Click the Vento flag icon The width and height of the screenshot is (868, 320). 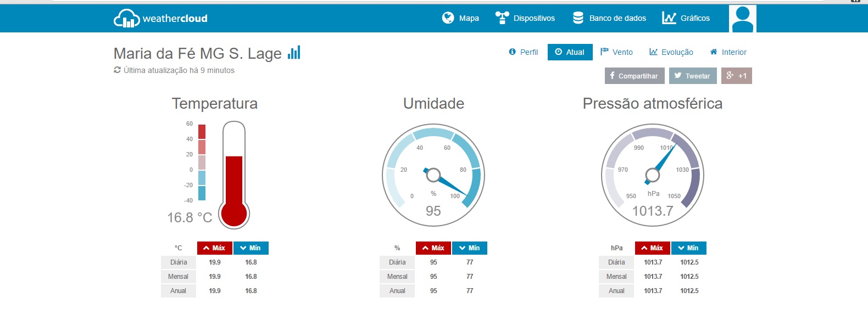604,52
